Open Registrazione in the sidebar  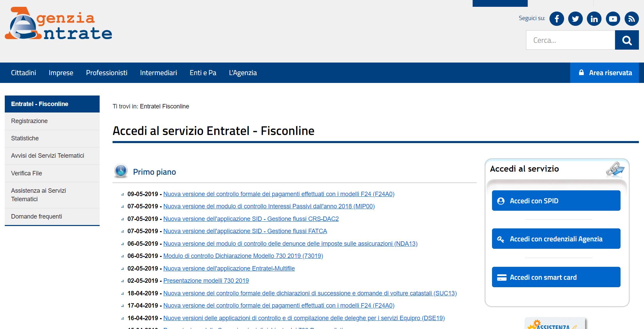[x=52, y=121]
